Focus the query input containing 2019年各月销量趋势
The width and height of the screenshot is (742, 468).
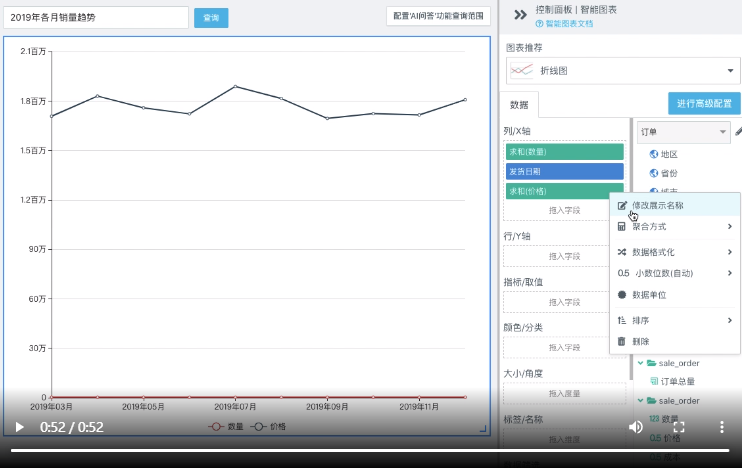96,18
